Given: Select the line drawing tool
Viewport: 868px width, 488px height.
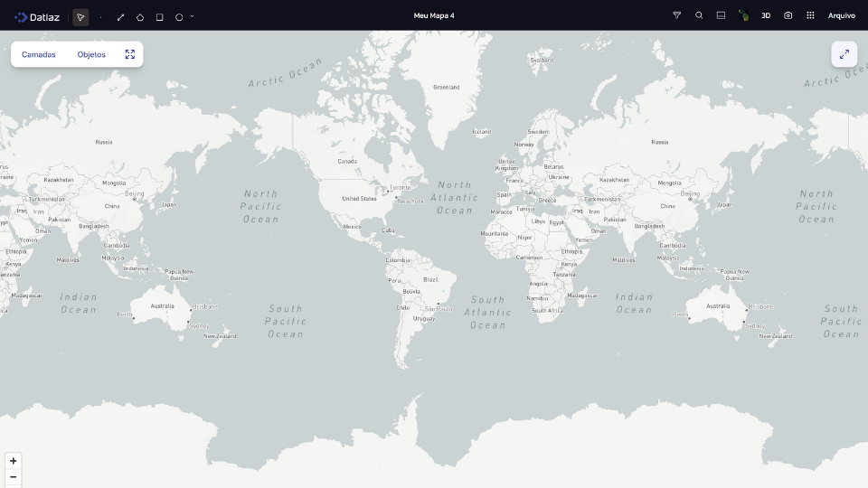Looking at the screenshot, I should pos(120,17).
